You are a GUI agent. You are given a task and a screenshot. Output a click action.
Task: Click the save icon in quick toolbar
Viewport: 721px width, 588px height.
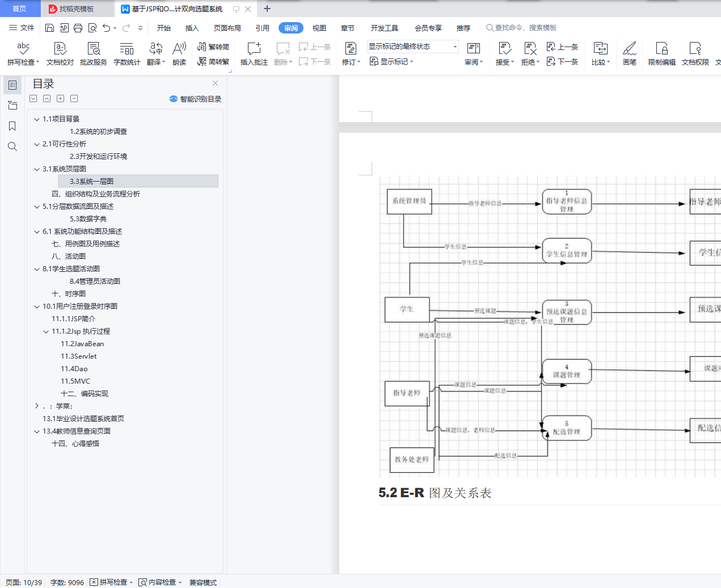pos(49,28)
